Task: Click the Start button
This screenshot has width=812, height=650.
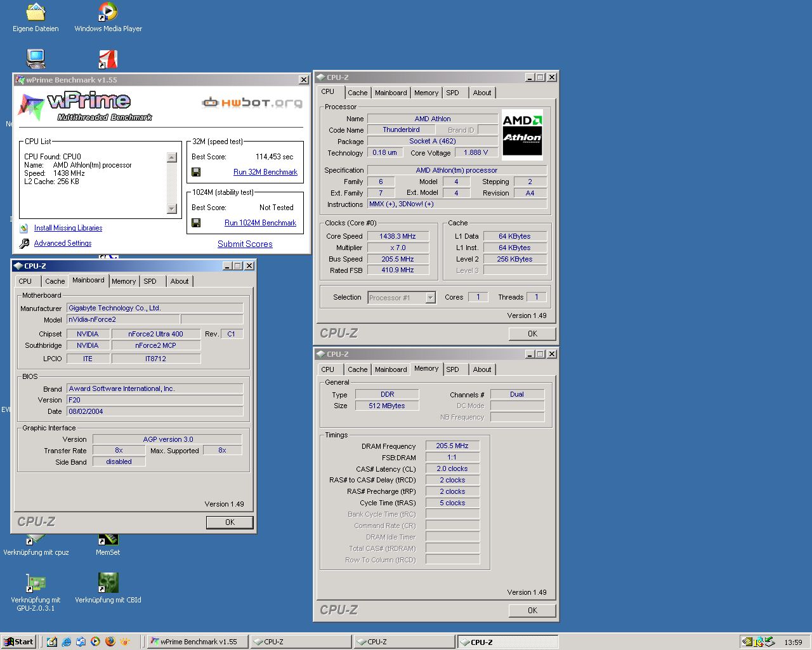Action: pyautogui.click(x=18, y=642)
